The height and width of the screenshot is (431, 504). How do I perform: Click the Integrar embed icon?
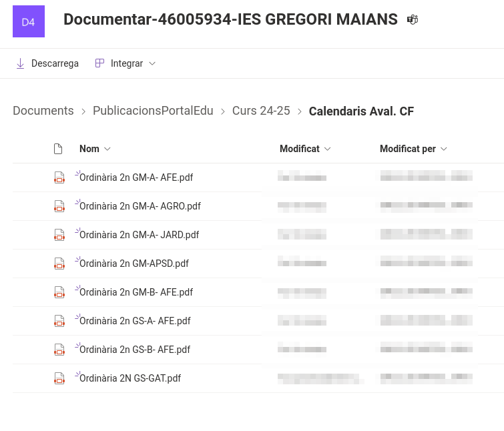pyautogui.click(x=100, y=63)
